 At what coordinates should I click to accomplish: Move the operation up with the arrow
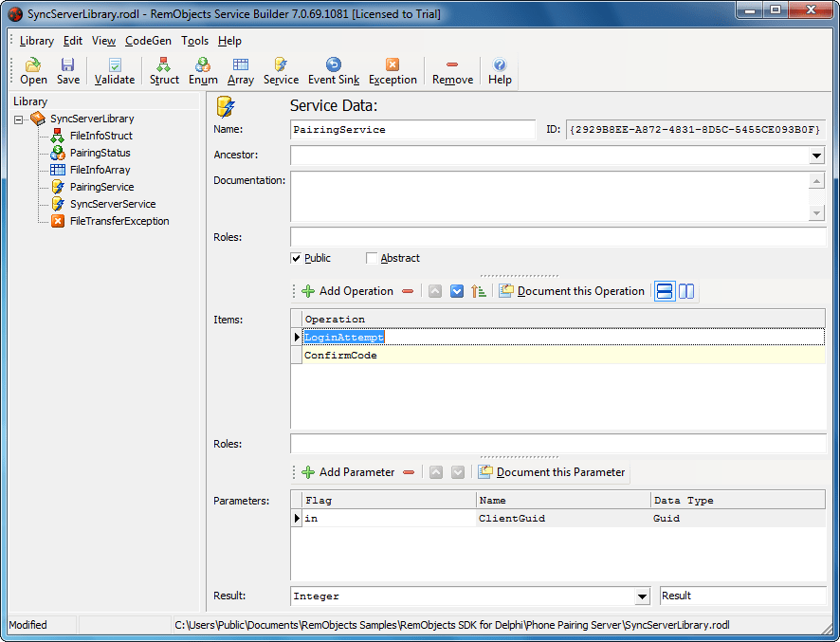pyautogui.click(x=435, y=291)
